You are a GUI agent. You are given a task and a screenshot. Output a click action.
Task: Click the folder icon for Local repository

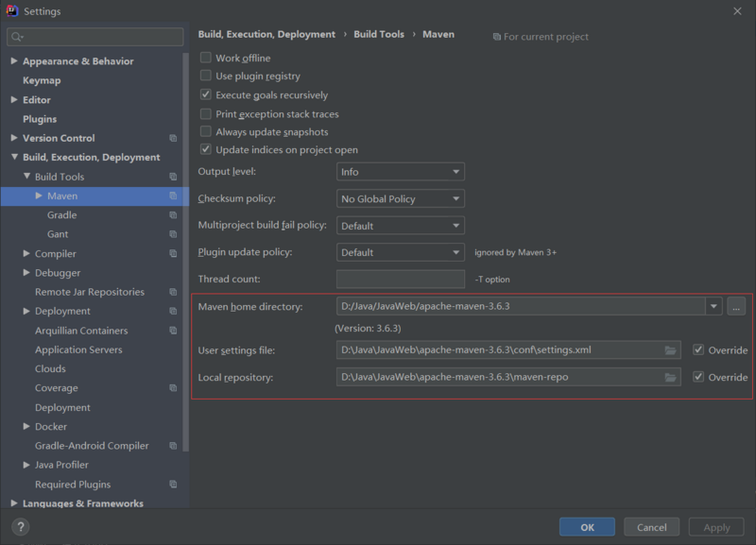tap(671, 377)
